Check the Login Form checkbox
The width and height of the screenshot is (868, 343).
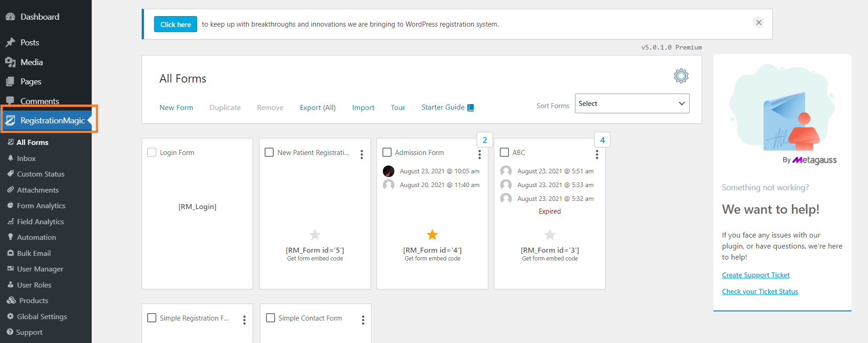click(152, 152)
